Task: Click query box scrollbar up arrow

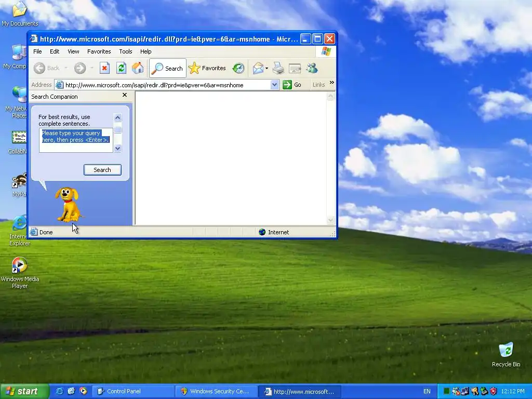Action: [x=118, y=118]
